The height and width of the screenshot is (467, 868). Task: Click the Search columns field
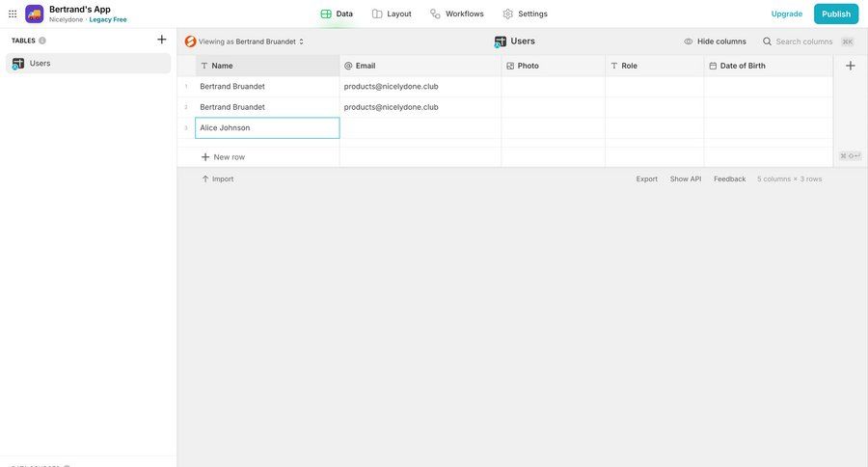tap(803, 41)
